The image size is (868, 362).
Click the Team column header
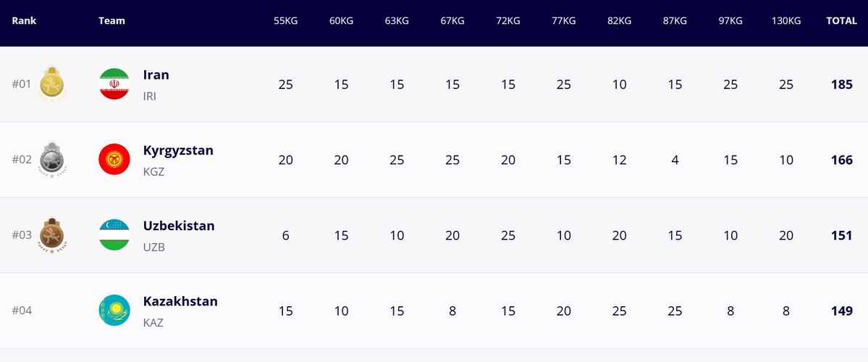pyautogui.click(x=111, y=21)
